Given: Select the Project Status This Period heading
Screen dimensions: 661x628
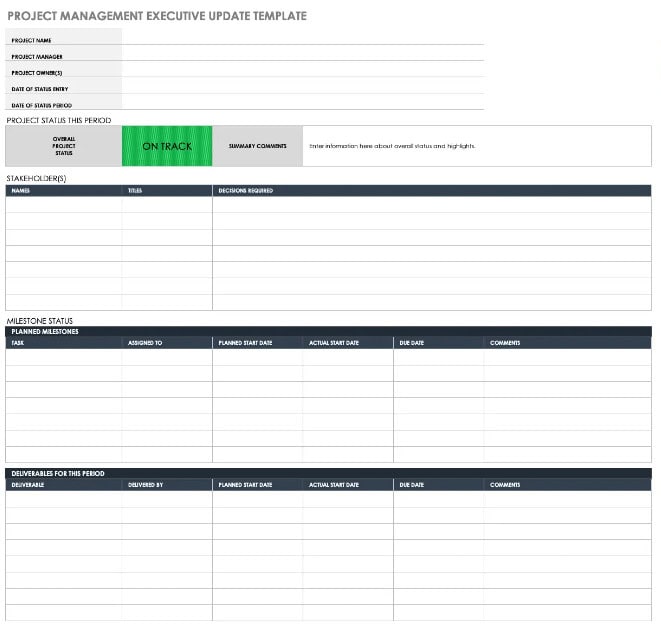Looking at the screenshot, I should point(59,120).
